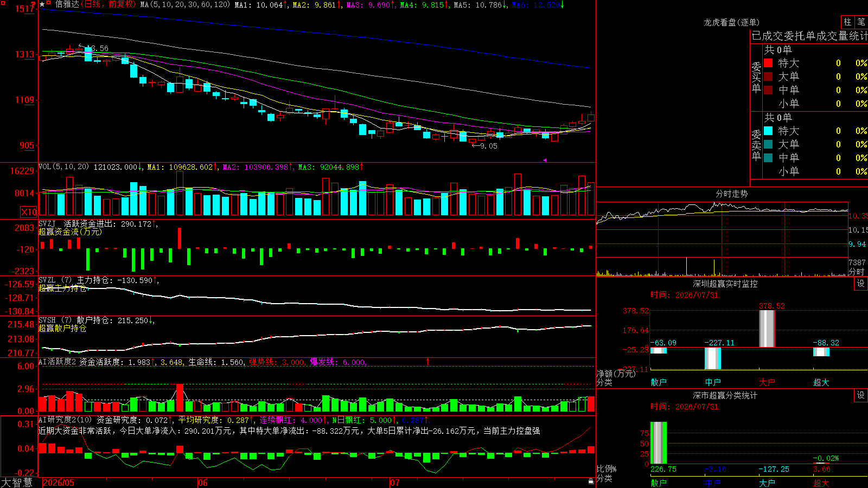This screenshot has width=868, height=488.
Task: Click the SVSH (7) 散户持仓 indicator title
Action: [97, 320]
